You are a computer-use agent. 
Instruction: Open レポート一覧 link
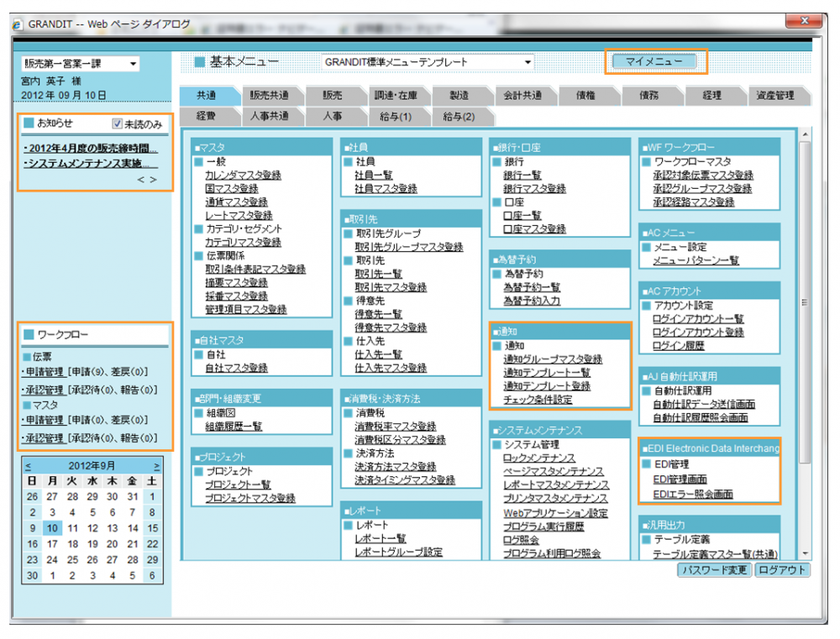click(381, 538)
